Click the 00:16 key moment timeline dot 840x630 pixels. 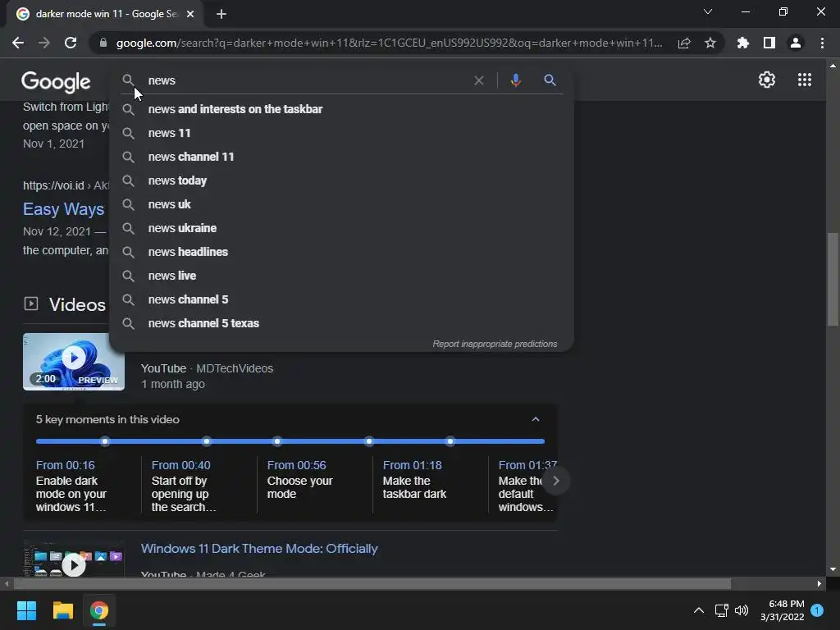[105, 441]
